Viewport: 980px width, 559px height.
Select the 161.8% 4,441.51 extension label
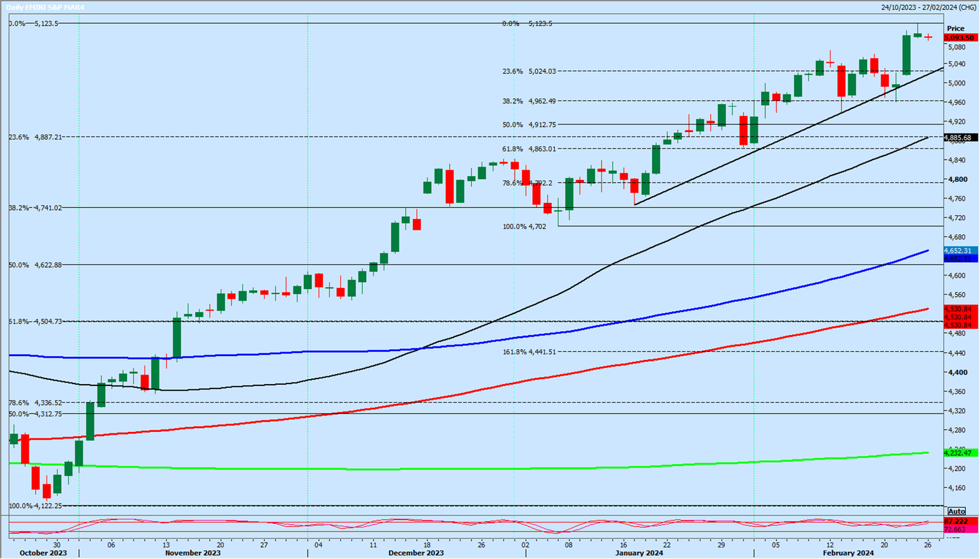coord(529,352)
